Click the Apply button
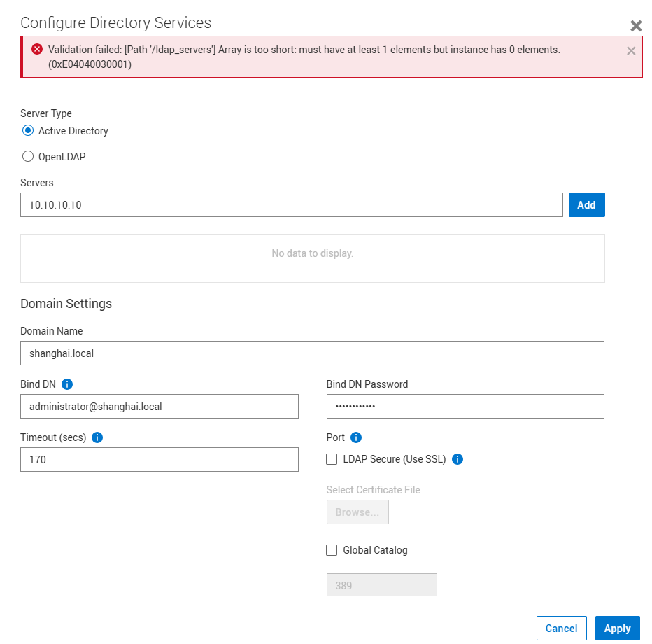The width and height of the screenshot is (652, 644). [617, 629]
